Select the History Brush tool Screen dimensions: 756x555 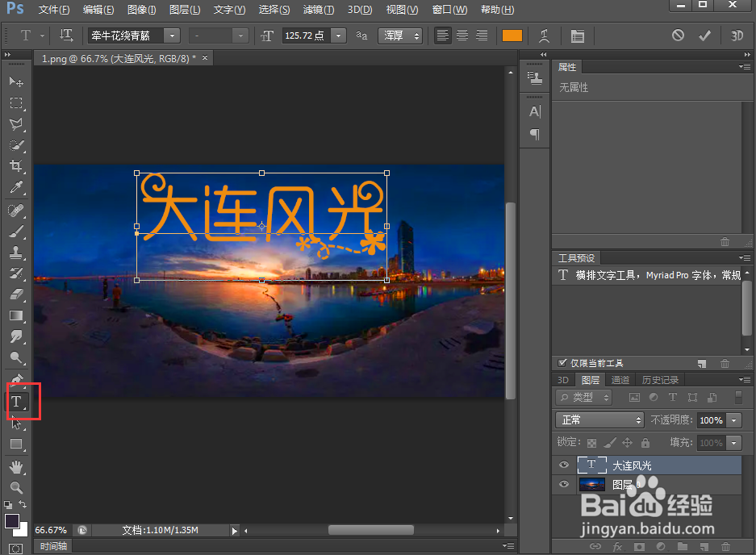16,273
